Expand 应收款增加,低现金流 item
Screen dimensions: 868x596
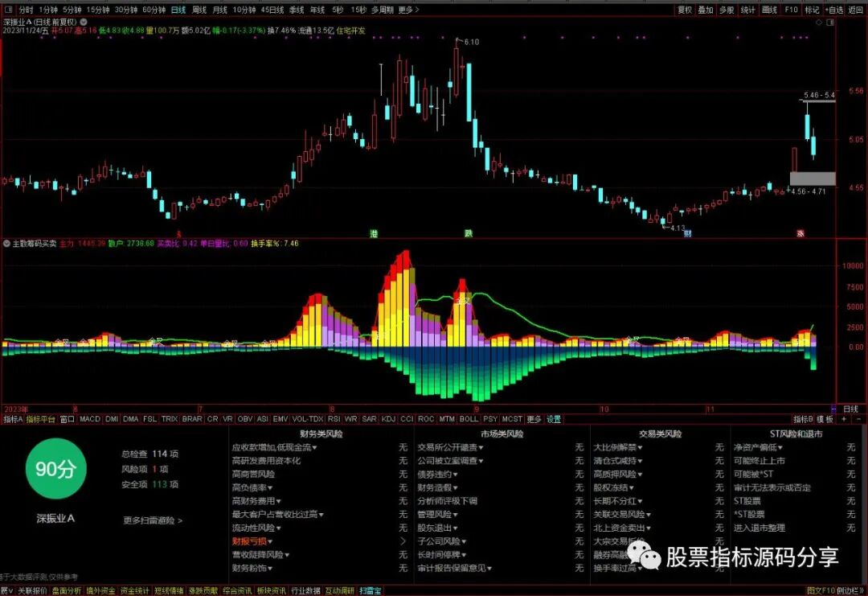pos(274,447)
